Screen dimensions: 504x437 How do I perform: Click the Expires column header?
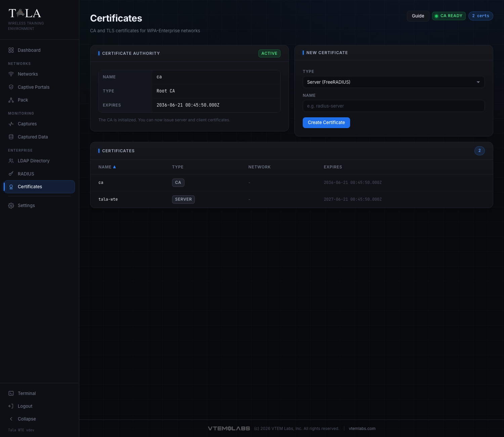click(x=333, y=167)
